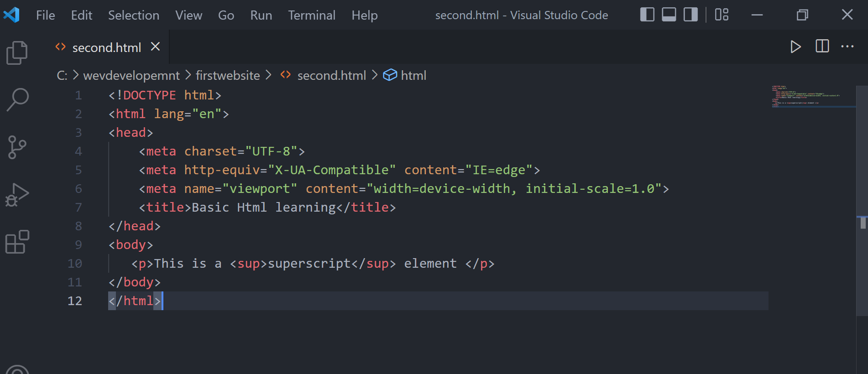
Task: Click the initial-scale=1.0 text
Action: (x=590, y=188)
